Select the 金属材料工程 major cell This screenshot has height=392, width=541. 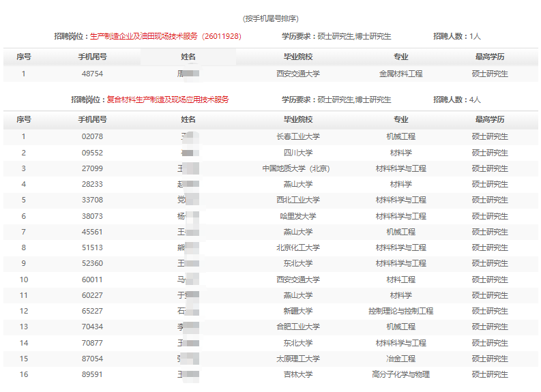(x=400, y=74)
